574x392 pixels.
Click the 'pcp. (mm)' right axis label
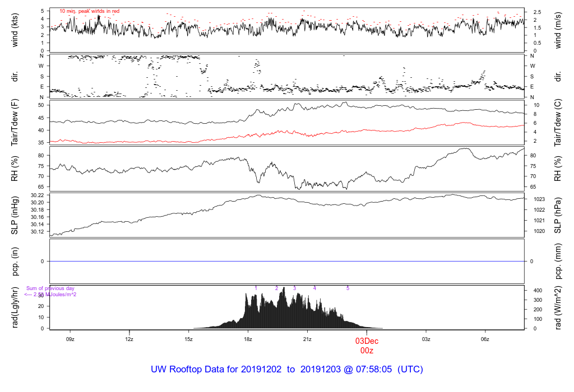pos(558,262)
